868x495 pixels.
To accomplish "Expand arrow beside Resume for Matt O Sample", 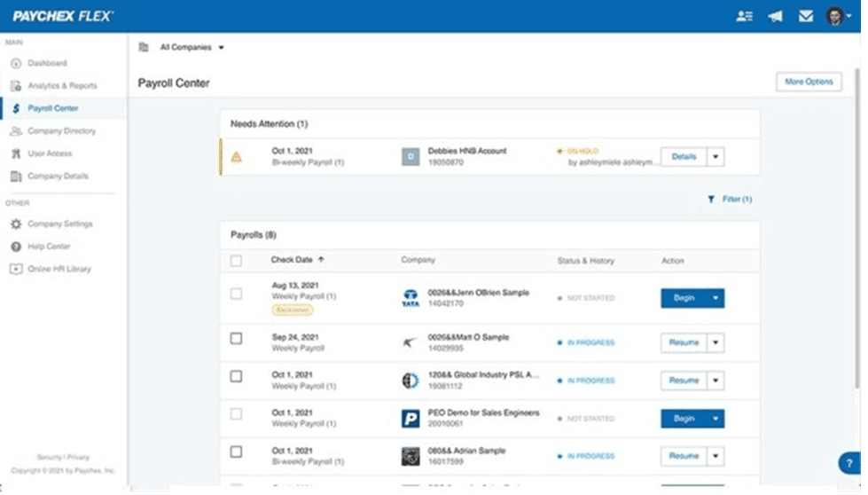I will (x=716, y=342).
